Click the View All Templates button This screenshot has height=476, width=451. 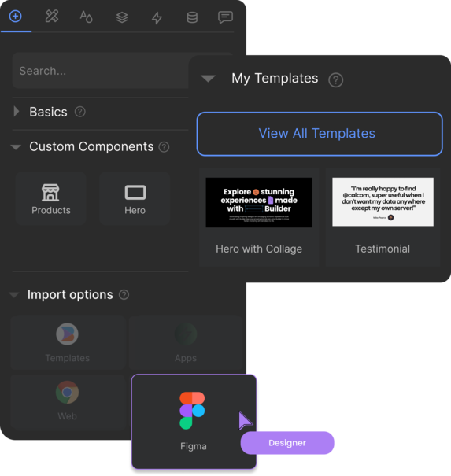(320, 134)
